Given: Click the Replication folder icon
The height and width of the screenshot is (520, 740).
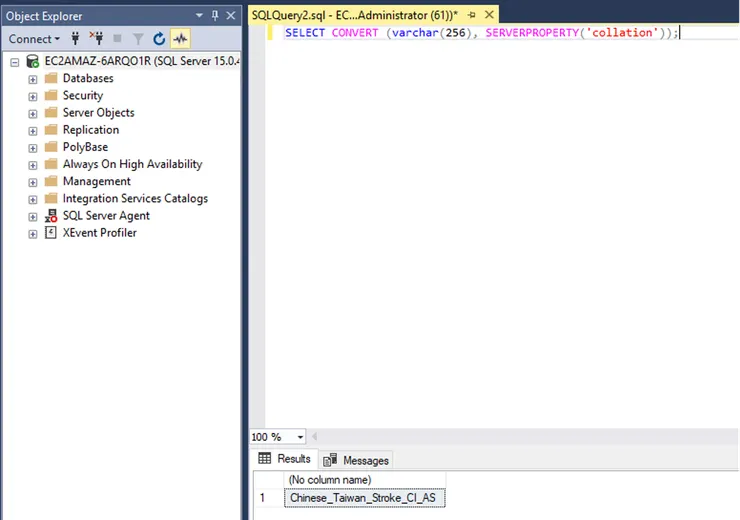Looking at the screenshot, I should pyautogui.click(x=51, y=129).
